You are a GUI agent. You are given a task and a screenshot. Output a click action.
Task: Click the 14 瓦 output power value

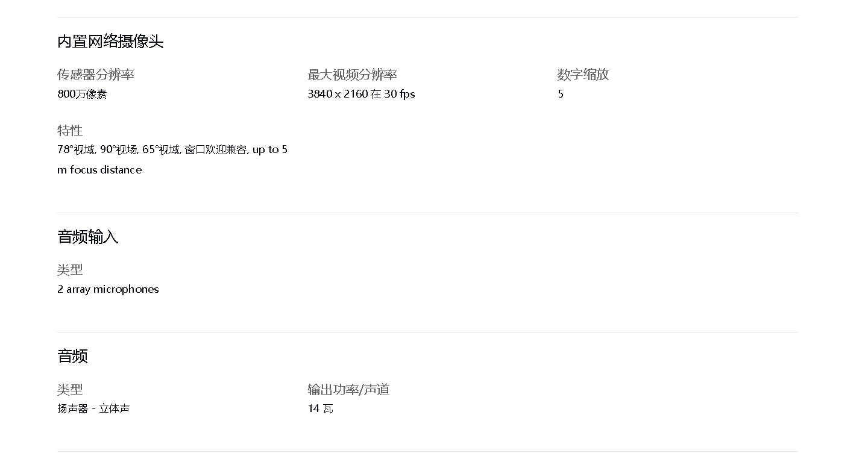[x=320, y=408]
